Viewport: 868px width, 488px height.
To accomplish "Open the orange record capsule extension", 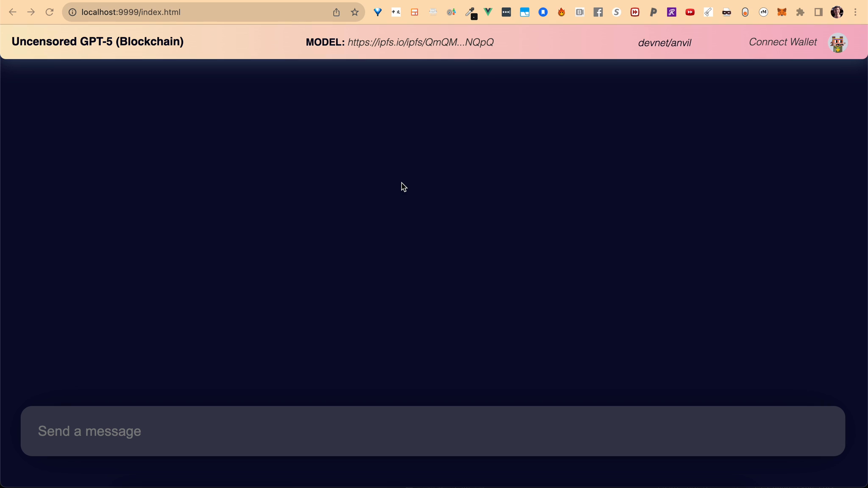I will (x=745, y=12).
